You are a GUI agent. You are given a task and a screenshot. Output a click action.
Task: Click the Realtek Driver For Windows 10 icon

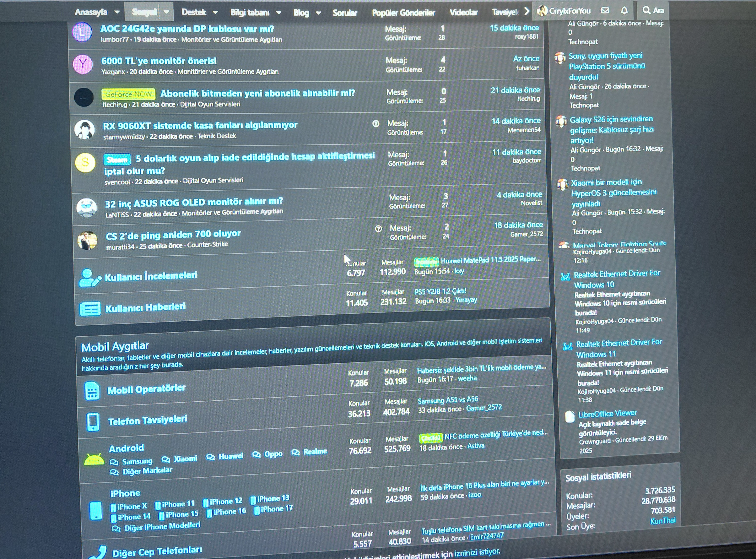pos(565,276)
